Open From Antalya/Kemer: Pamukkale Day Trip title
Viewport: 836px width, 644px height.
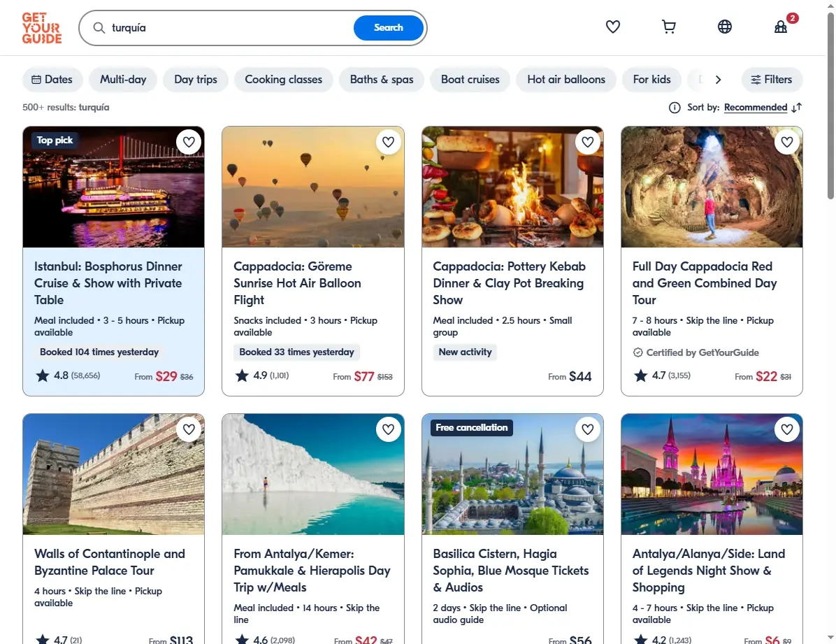point(312,571)
